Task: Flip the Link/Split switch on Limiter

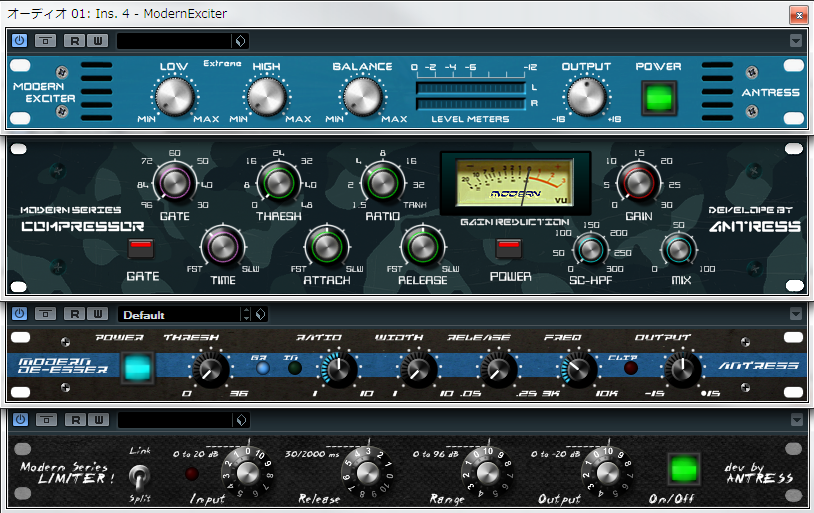Action: pos(139,477)
